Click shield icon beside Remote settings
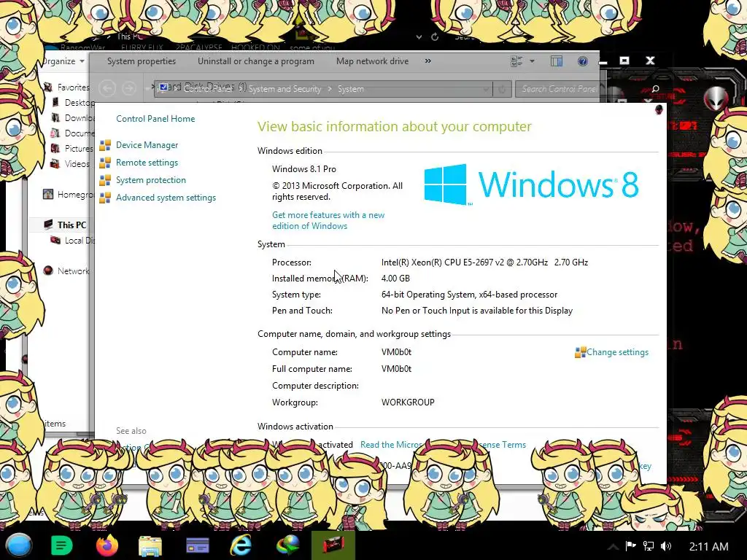Screen dimensions: 747x560 click(x=105, y=163)
